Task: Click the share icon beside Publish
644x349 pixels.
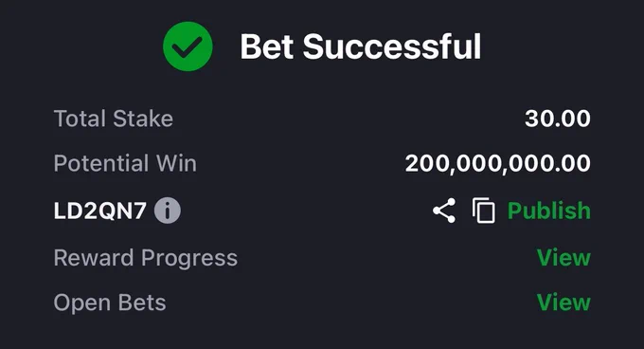Action: pos(444,211)
